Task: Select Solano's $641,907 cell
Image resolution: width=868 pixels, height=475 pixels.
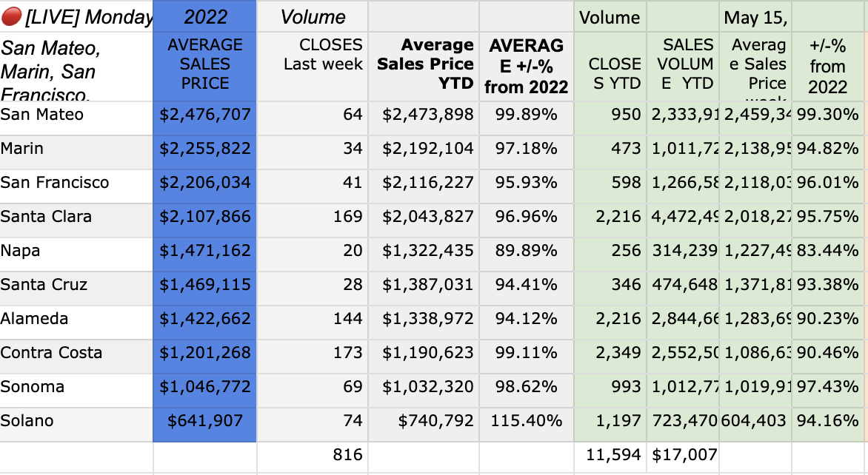Action: 205,424
